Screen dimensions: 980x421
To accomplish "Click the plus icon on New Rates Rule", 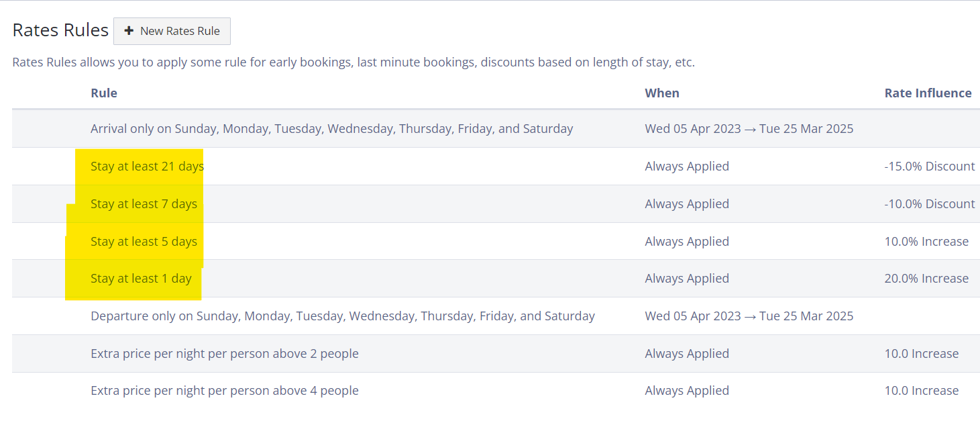I will [x=129, y=31].
